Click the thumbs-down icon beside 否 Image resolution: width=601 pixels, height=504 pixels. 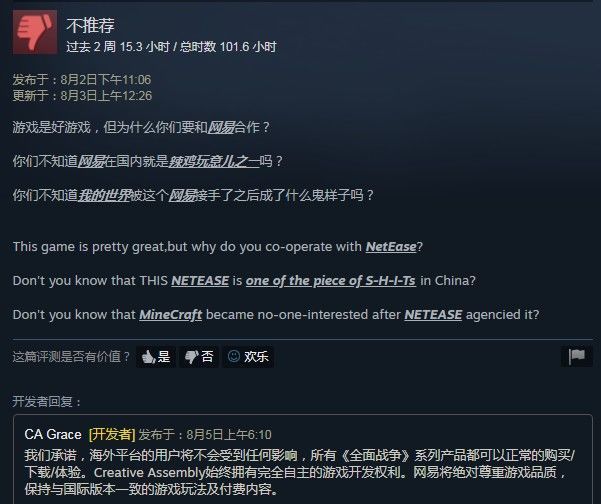191,357
